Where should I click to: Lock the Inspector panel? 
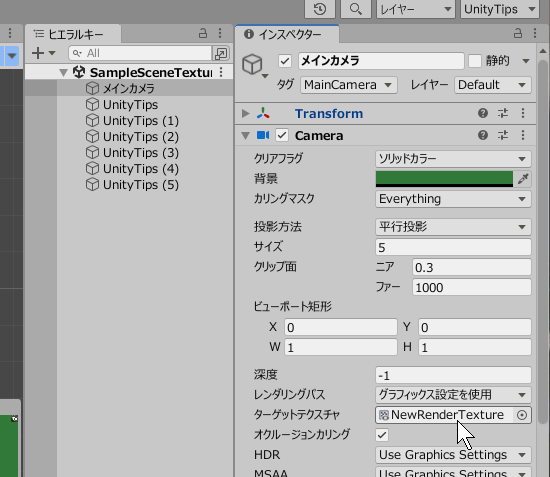[518, 33]
